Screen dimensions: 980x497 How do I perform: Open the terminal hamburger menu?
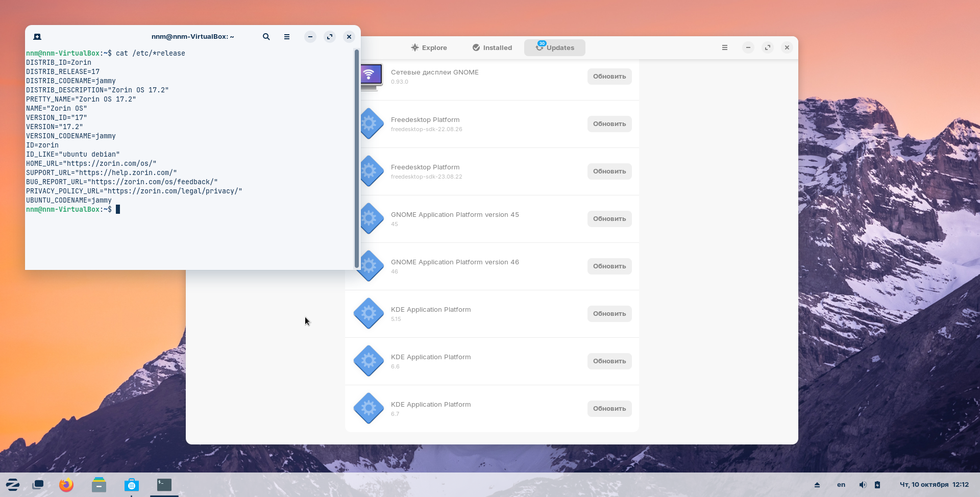click(x=287, y=37)
